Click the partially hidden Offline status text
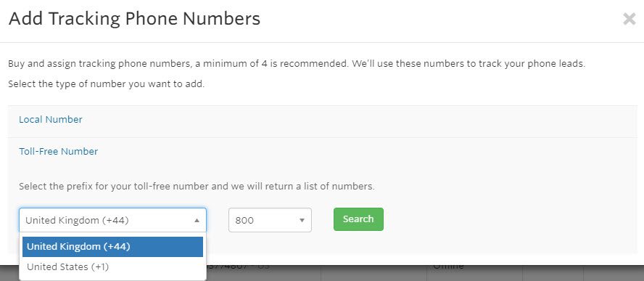 point(448,266)
